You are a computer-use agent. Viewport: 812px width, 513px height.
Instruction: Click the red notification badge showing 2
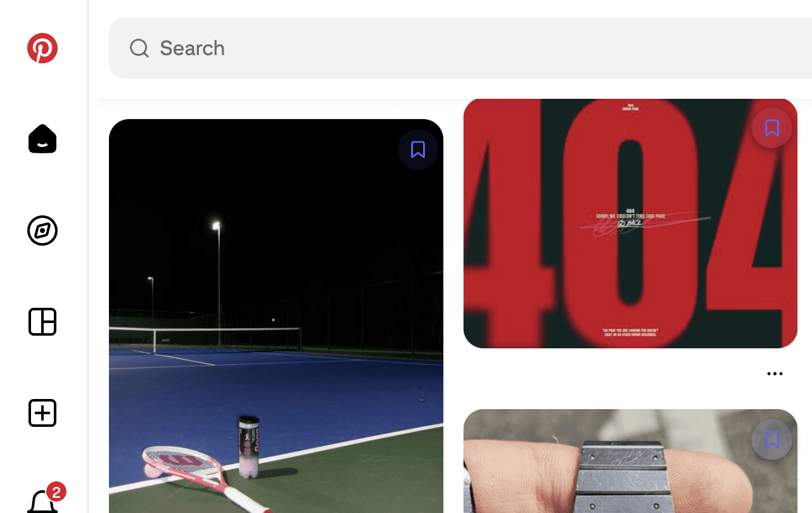point(56,492)
